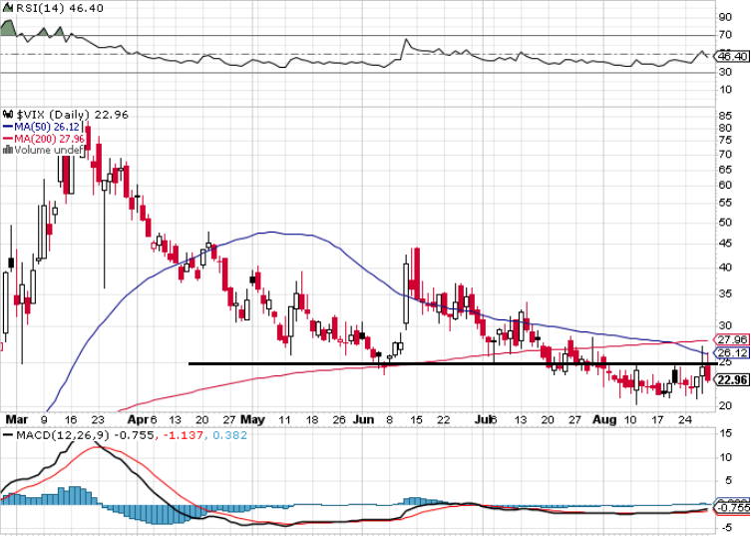Click the Jun label on date axis

[363, 419]
